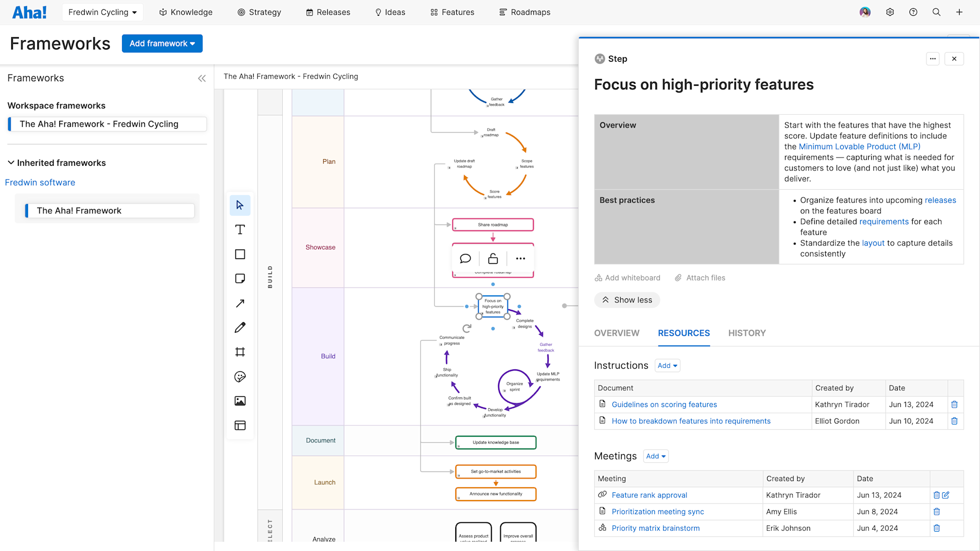Click the search icon
980x551 pixels.
937,12
